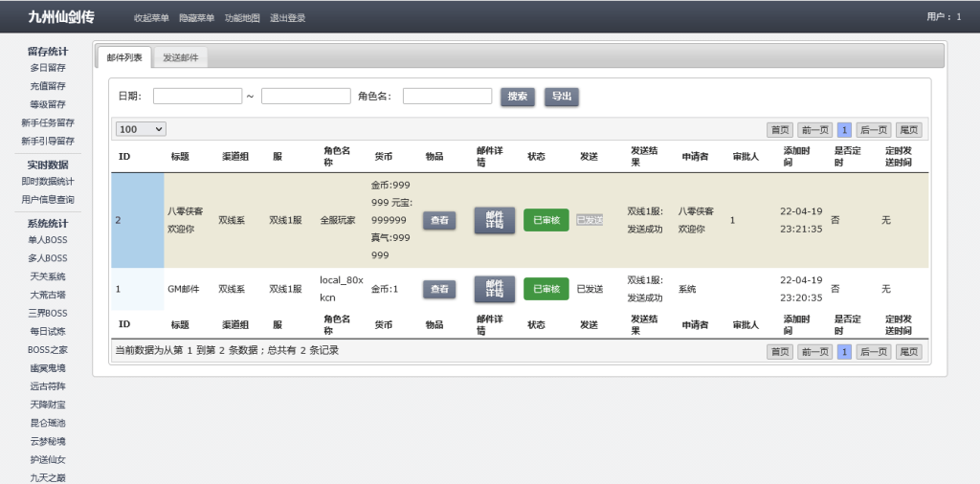980x484 pixels.
Task: Click 查看 button for GM邮件 row
Action: (x=439, y=289)
